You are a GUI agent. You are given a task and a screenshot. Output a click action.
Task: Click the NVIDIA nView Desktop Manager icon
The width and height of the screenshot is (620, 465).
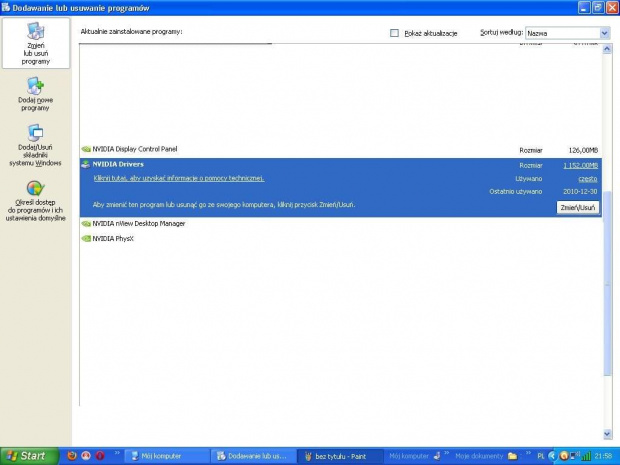[86, 224]
